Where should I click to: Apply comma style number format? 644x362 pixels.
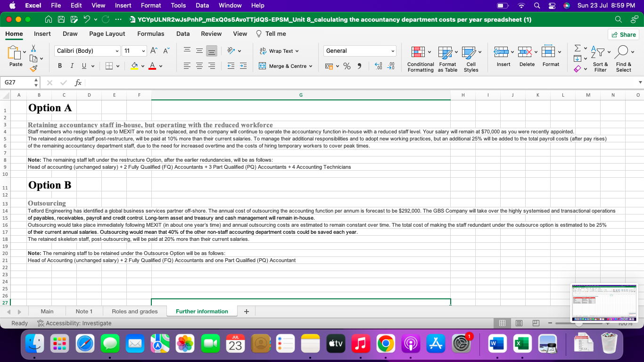[x=360, y=66]
